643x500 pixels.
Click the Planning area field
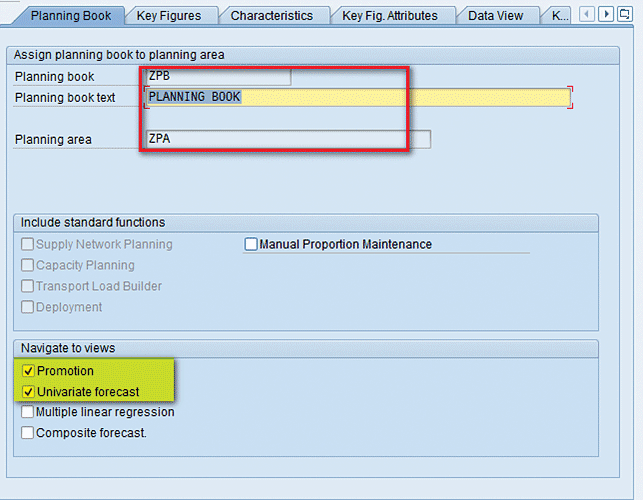click(x=288, y=139)
